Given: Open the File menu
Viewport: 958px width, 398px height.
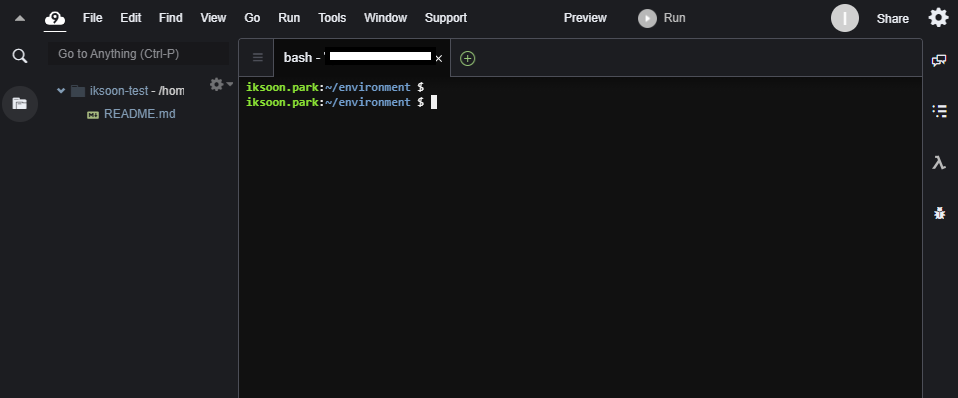Looking at the screenshot, I should pos(92,18).
